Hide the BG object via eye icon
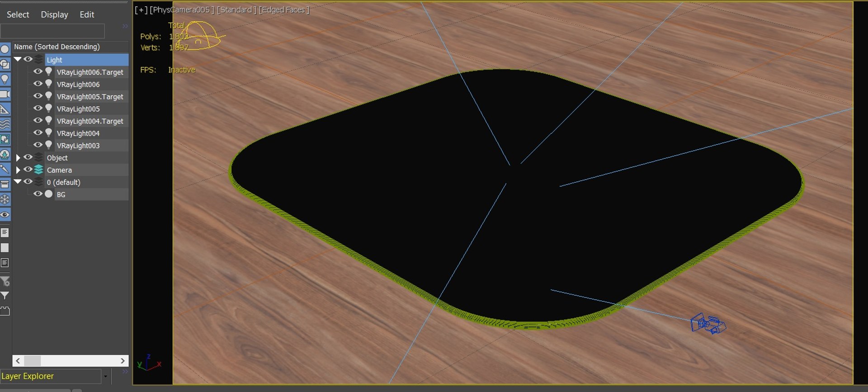The width and height of the screenshot is (868, 392). [x=38, y=194]
